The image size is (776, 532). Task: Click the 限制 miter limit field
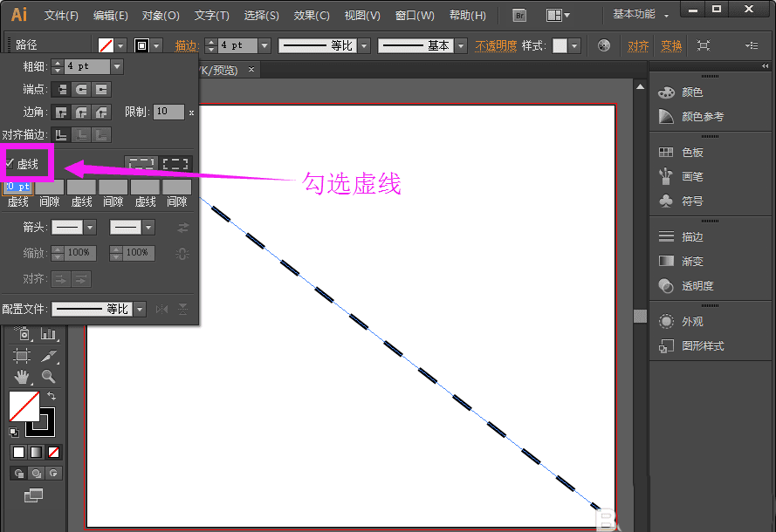point(168,112)
